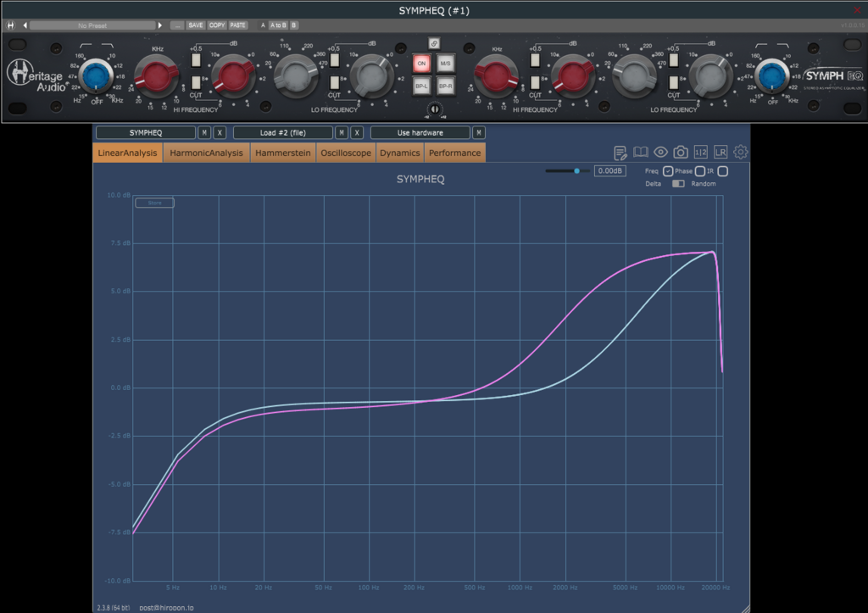Toggle the M/S mode button

pos(446,63)
